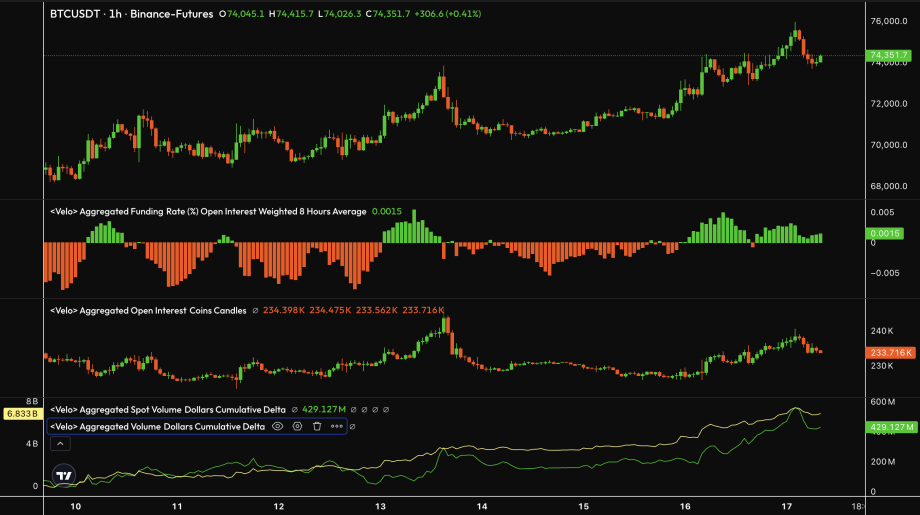The width and height of the screenshot is (920, 515).
Task: Click the 233.716K open interest axis label
Action: tap(890, 353)
